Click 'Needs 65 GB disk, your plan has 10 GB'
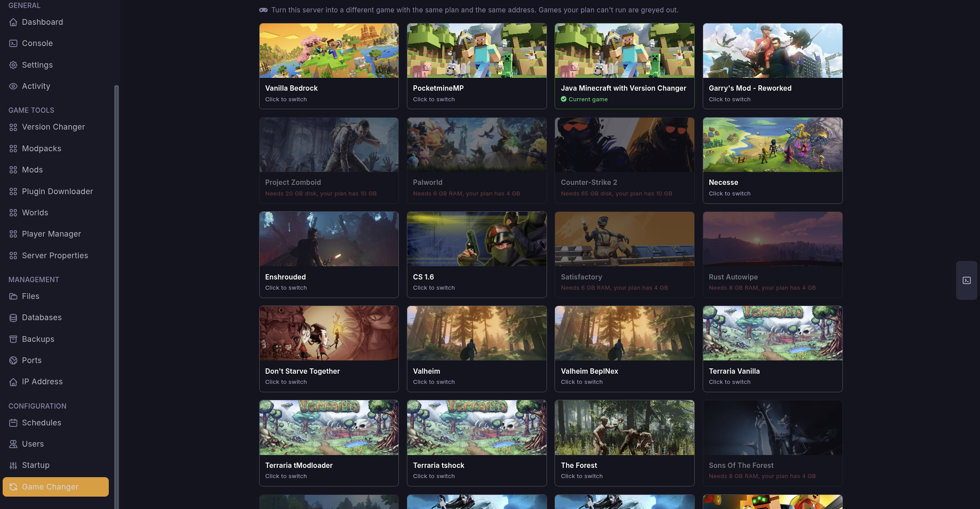Image resolution: width=980 pixels, height=509 pixels. (616, 194)
